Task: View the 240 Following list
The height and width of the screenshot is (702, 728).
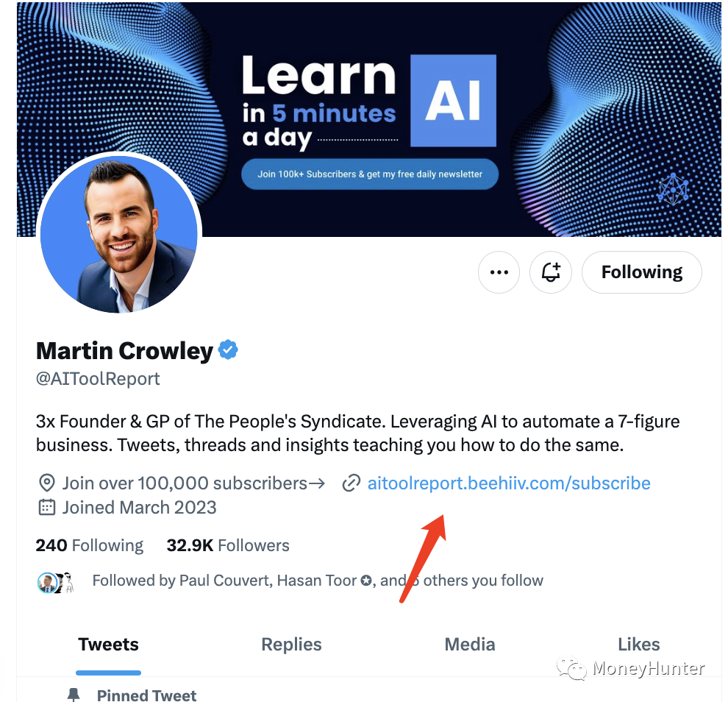Action: [90, 545]
